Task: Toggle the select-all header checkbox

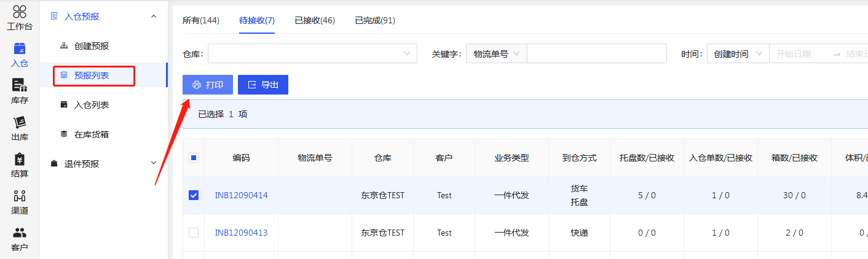Action: pyautogui.click(x=194, y=158)
